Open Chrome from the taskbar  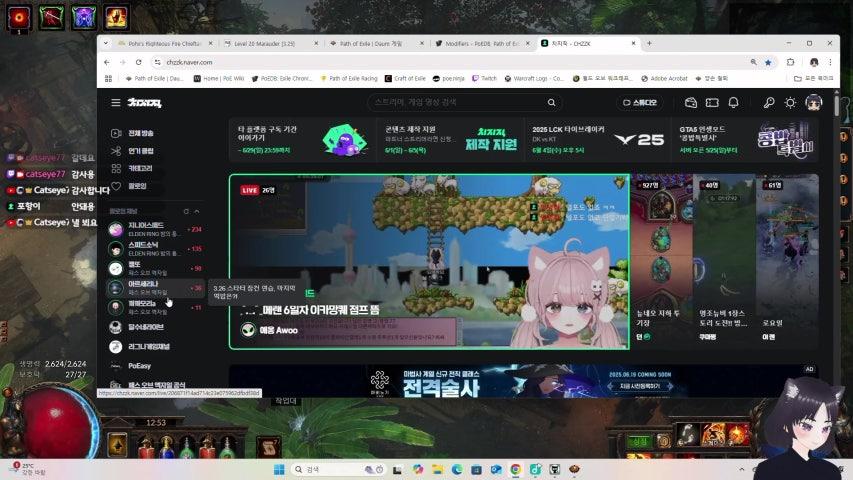(x=515, y=469)
